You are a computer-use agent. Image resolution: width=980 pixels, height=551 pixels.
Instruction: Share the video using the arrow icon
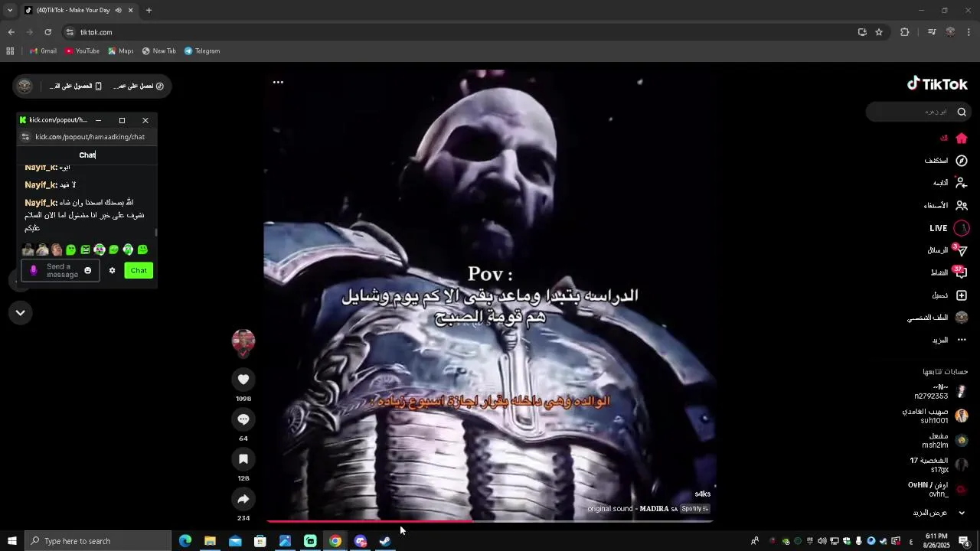tap(243, 499)
